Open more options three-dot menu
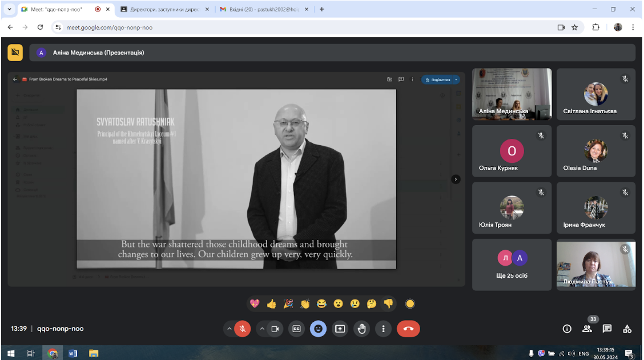This screenshot has height=360, width=644. tap(383, 329)
